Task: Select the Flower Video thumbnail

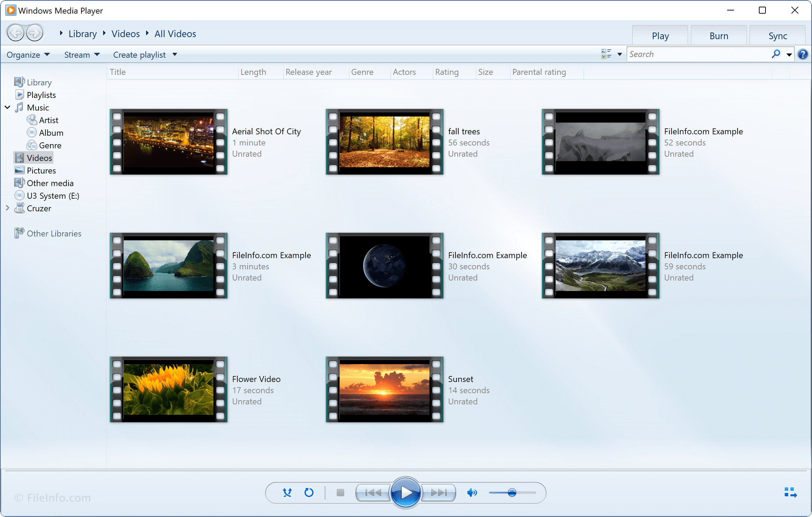Action: (x=168, y=390)
